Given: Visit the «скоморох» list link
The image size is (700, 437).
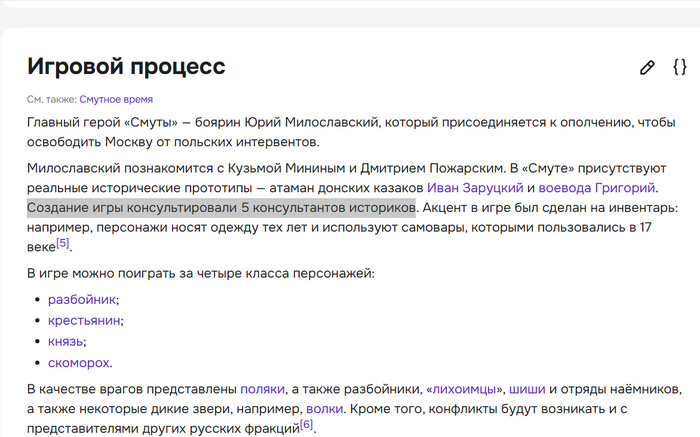Looking at the screenshot, I should 79,362.
